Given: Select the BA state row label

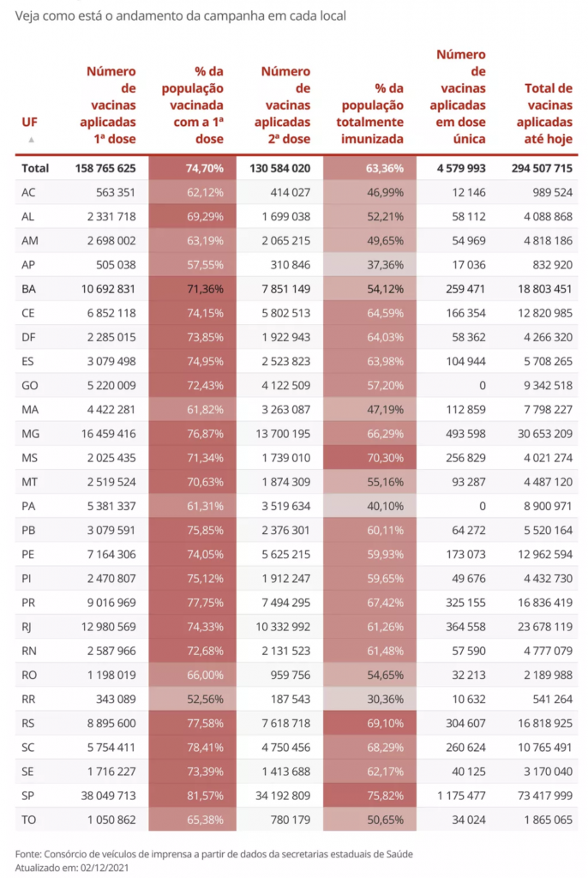Looking at the screenshot, I should [29, 289].
